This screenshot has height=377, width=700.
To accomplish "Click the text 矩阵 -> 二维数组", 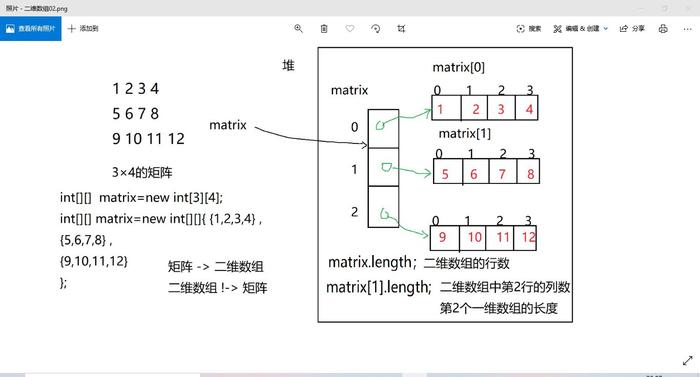I will pyautogui.click(x=216, y=267).
